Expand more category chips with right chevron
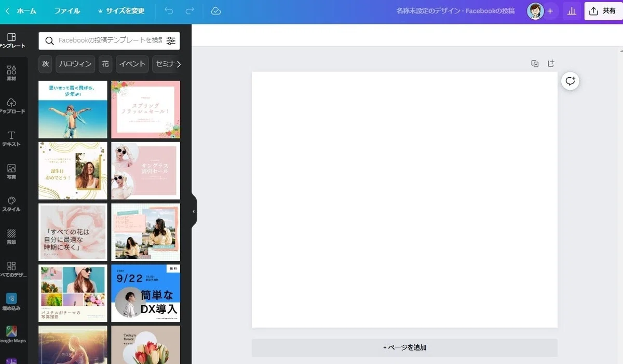 pos(179,64)
